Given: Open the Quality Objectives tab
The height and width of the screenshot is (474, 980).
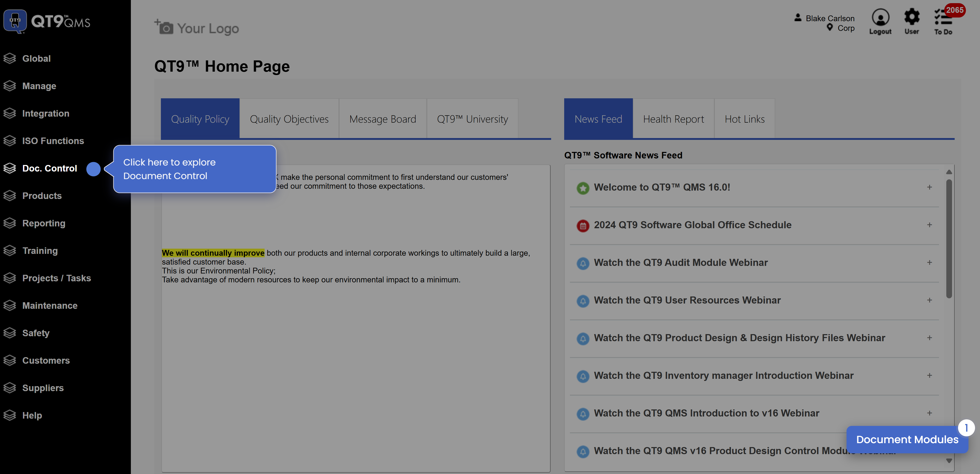Looking at the screenshot, I should 289,119.
